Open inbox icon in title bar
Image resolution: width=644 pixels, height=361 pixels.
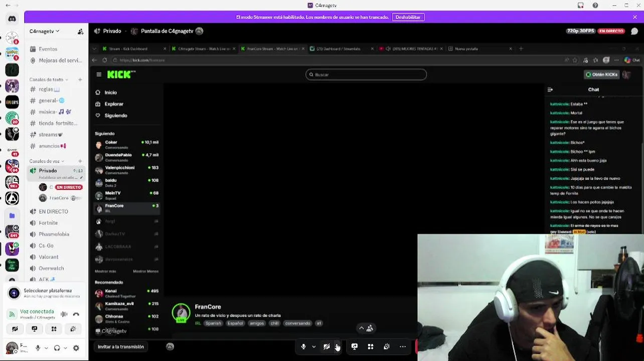581,6
